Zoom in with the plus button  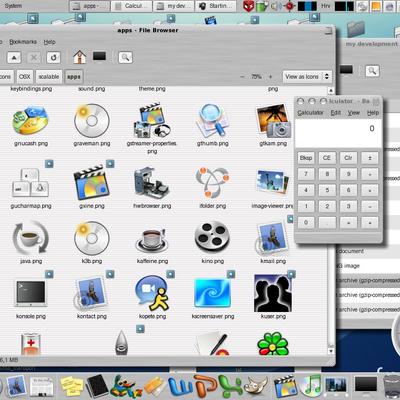(x=270, y=77)
